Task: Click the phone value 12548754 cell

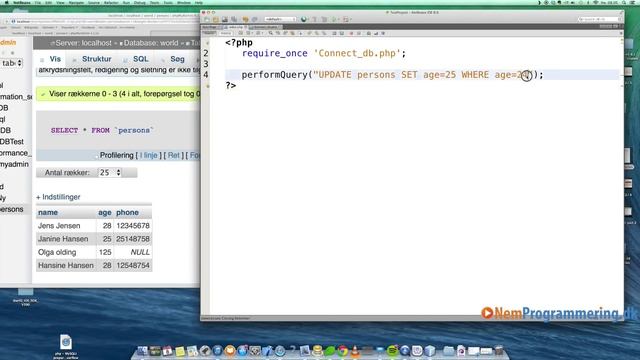Action: 133,265
